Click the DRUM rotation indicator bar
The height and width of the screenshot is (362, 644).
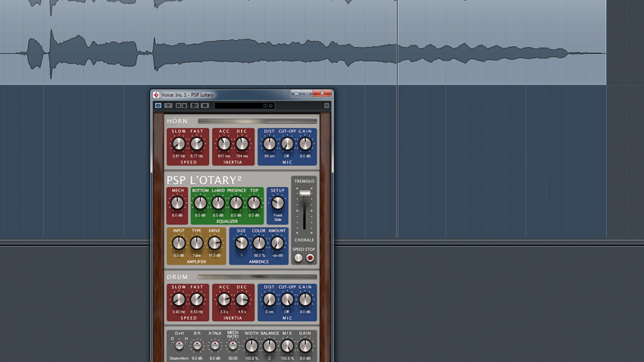click(x=258, y=277)
